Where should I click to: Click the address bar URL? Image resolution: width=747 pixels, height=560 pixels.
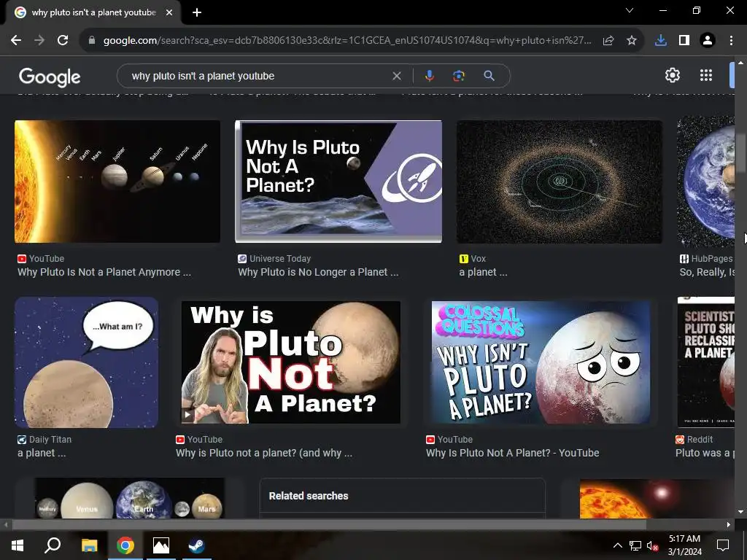click(347, 41)
